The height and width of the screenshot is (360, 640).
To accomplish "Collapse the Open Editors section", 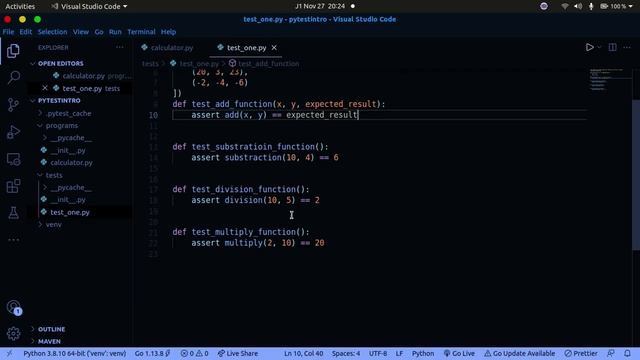I will pyautogui.click(x=60, y=64).
